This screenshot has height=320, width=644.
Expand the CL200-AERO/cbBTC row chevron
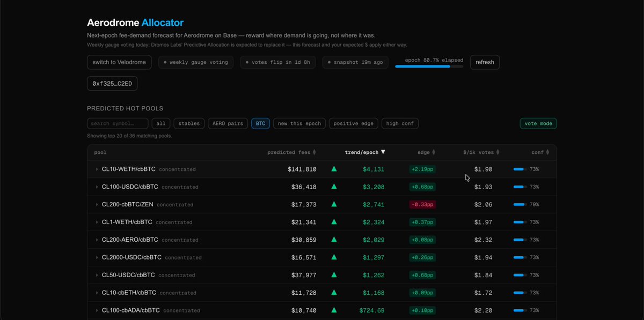(97, 240)
